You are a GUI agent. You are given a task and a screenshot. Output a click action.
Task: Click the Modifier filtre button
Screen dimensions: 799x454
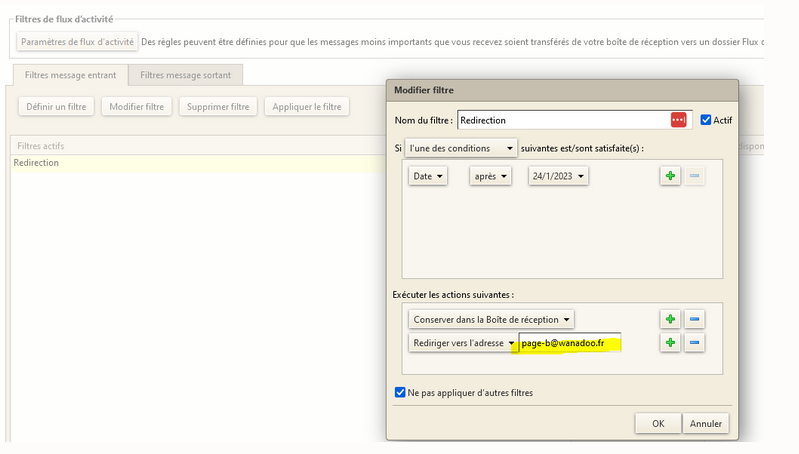pos(137,106)
